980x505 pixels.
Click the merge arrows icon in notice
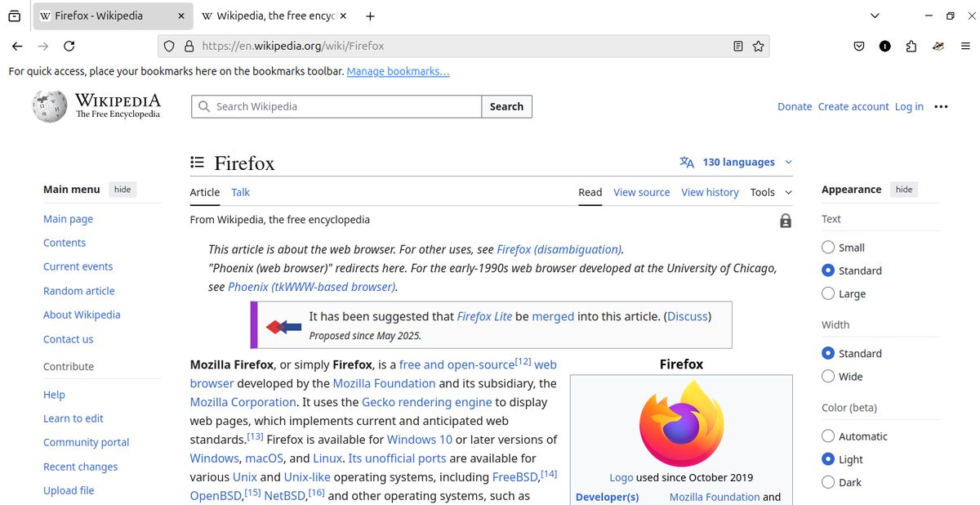(x=283, y=326)
